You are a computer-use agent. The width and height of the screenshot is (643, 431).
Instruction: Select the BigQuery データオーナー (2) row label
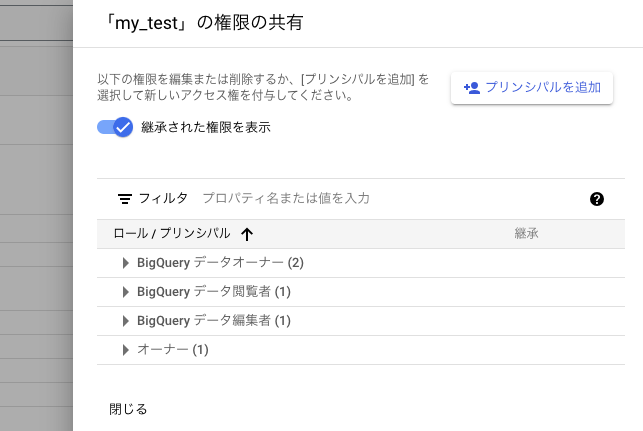220,262
